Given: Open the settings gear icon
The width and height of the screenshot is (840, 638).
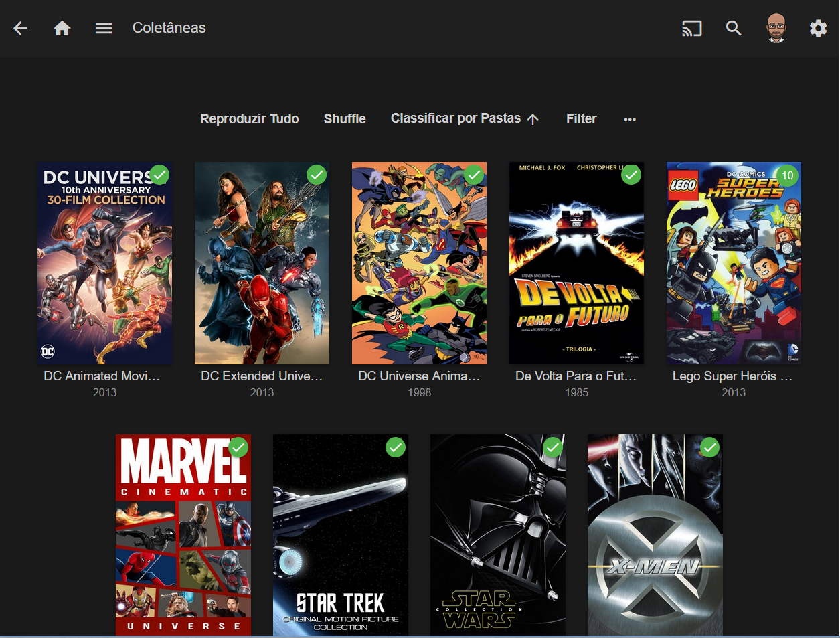Looking at the screenshot, I should (818, 28).
